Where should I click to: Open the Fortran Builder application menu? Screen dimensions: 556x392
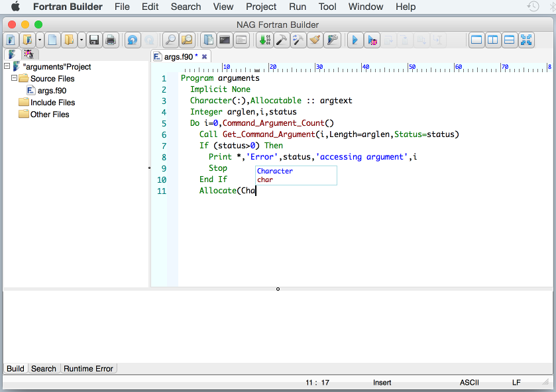[x=68, y=7]
